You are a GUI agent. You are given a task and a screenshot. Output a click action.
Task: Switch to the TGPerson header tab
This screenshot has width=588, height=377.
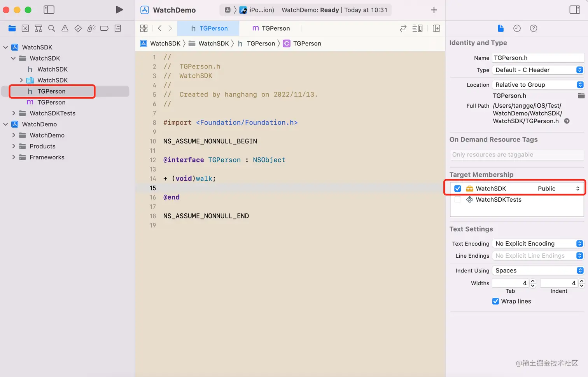tap(208, 28)
